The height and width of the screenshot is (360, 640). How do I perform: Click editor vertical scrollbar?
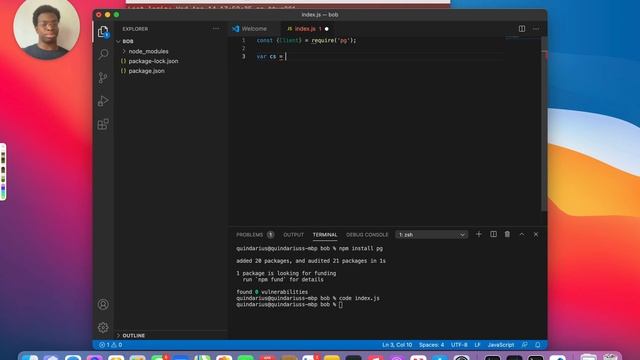(544, 124)
